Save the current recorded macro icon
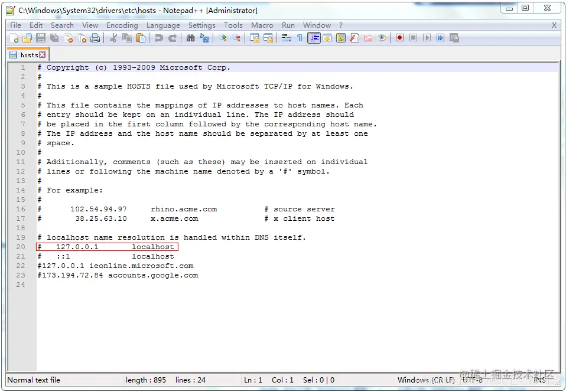 pos(454,38)
